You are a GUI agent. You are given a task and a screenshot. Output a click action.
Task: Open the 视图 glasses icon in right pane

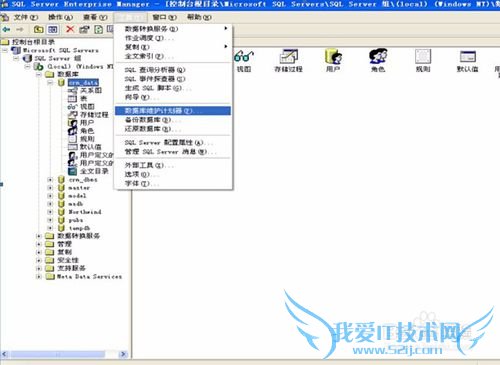coord(244,56)
